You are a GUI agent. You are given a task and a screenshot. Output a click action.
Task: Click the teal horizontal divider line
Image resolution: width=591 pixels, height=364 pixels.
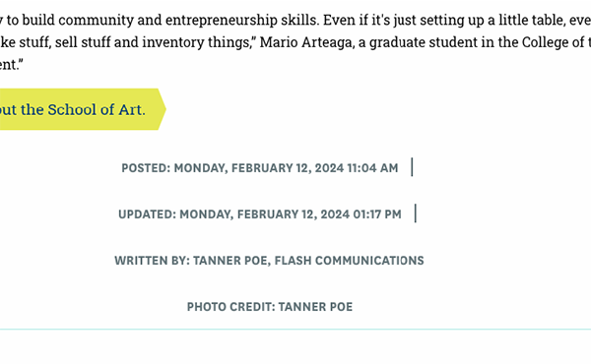coord(295,330)
